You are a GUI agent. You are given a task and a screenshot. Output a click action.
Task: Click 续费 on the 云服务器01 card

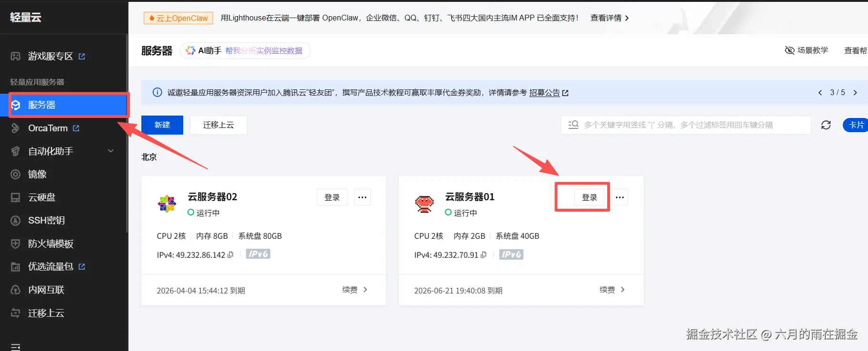tap(612, 290)
